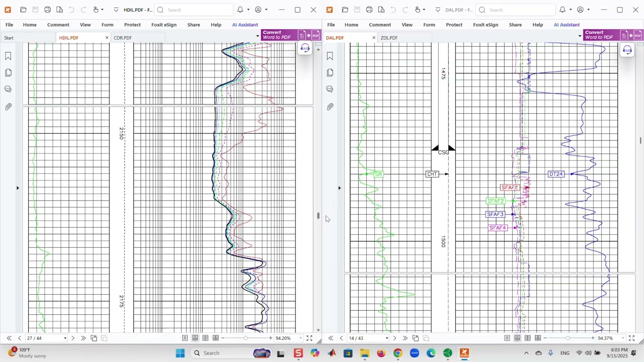Viewport: 644px width, 362px height.
Task: Open the Pages panel in the DAL.PDF window
Action: pyautogui.click(x=330, y=73)
